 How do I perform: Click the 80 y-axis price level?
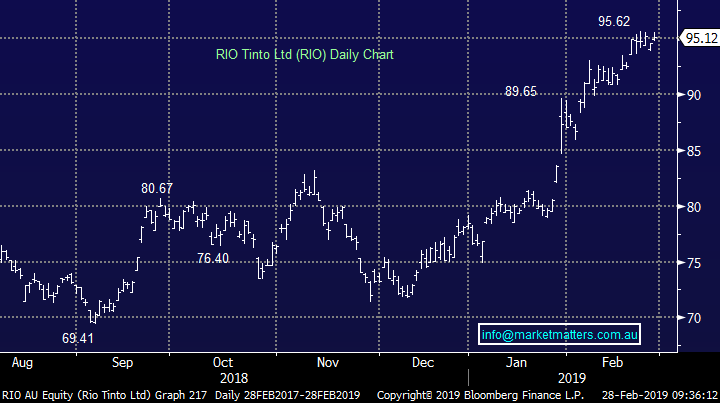[x=693, y=207]
